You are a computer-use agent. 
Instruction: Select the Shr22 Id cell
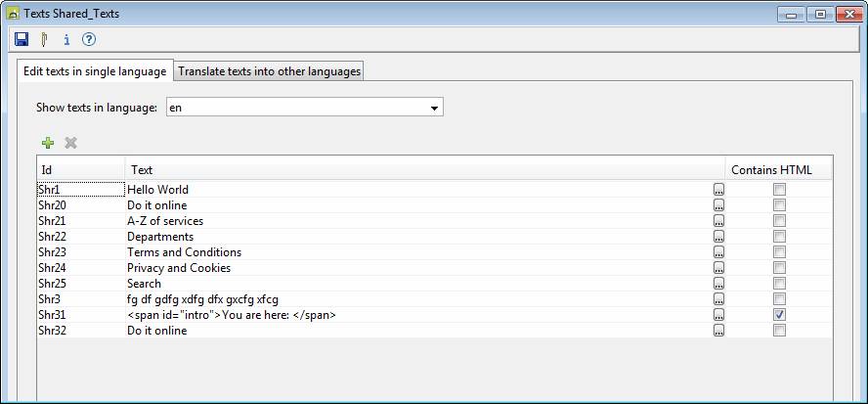pyautogui.click(x=53, y=237)
